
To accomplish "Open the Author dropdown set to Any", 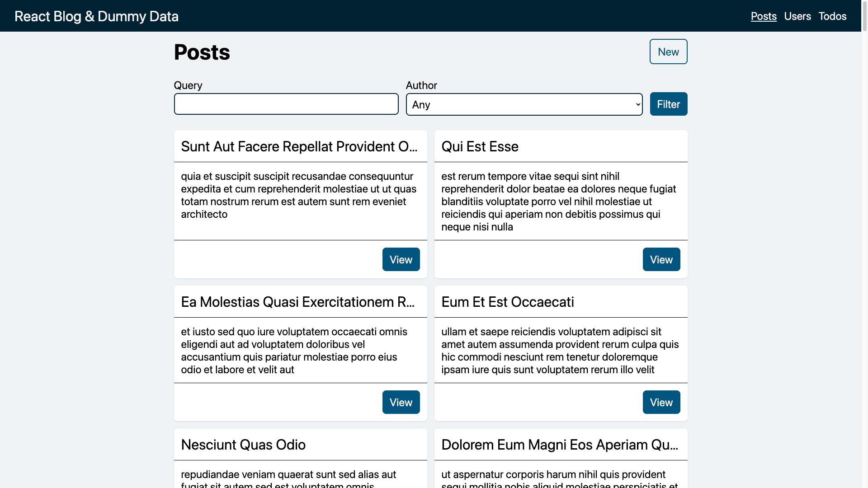I will point(524,104).
